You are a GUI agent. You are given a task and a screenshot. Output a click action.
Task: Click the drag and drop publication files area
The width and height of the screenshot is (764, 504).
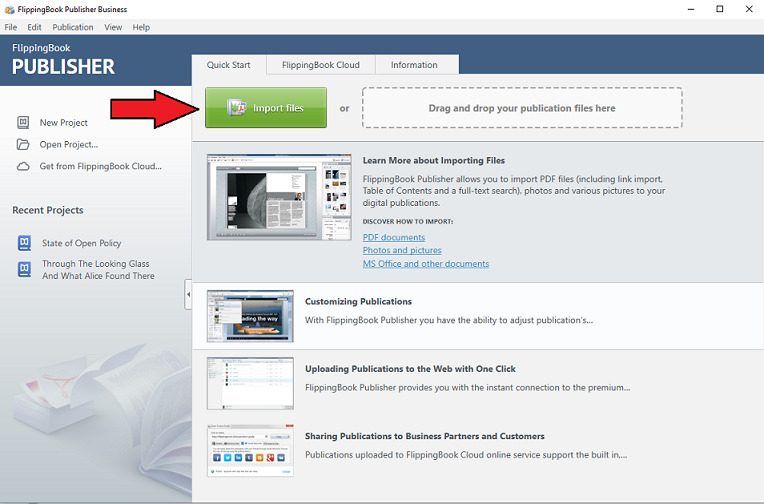point(522,108)
